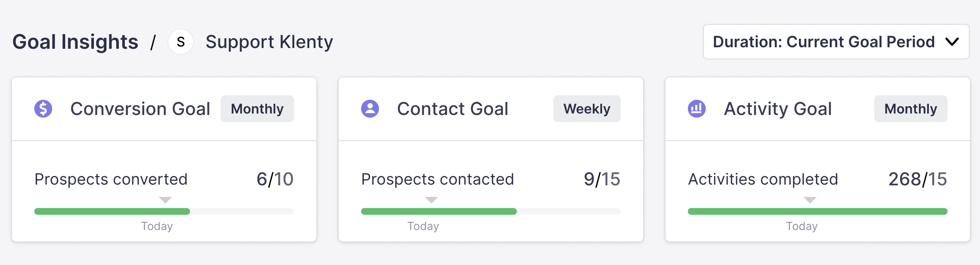Click Today marker triangle on Activity Goal
This screenshot has height=265, width=980.
[x=810, y=200]
